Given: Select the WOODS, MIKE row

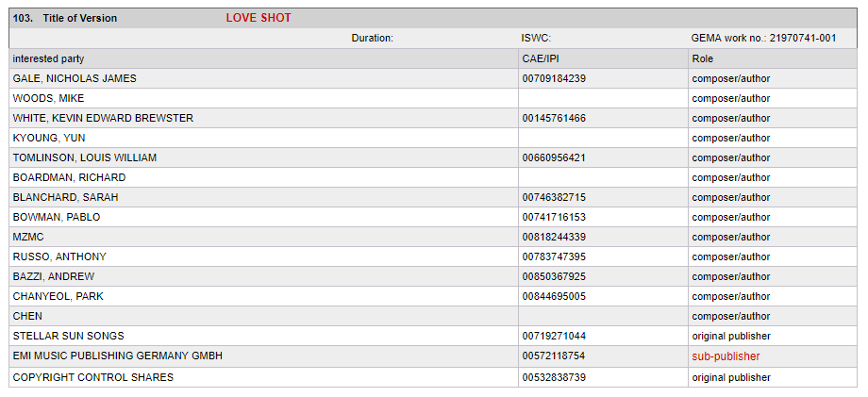Looking at the screenshot, I should point(48,98).
